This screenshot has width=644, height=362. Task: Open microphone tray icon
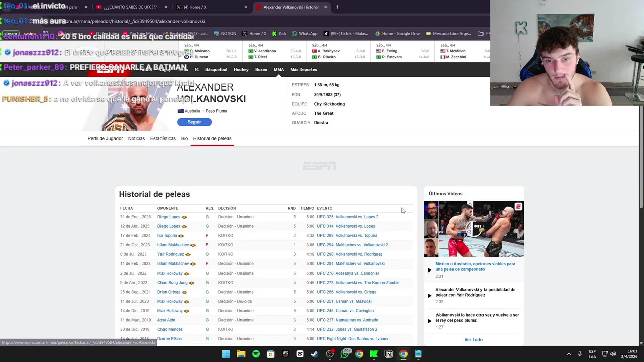tap(580, 354)
